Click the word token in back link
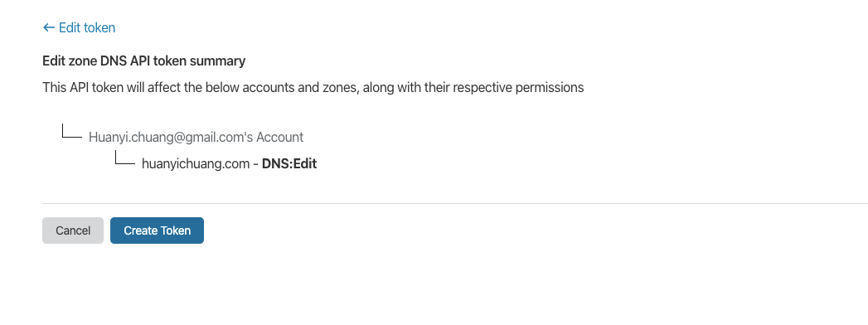The width and height of the screenshot is (868, 325). pos(99,27)
